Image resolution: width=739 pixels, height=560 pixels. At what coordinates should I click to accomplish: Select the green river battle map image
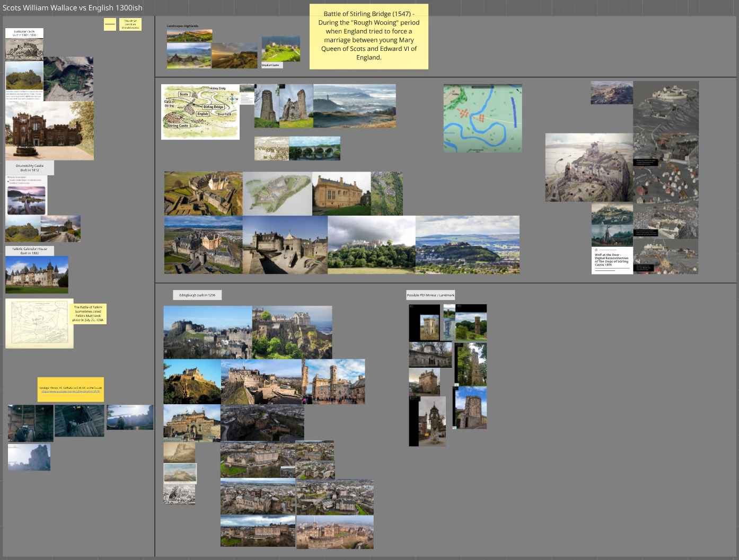tap(482, 118)
